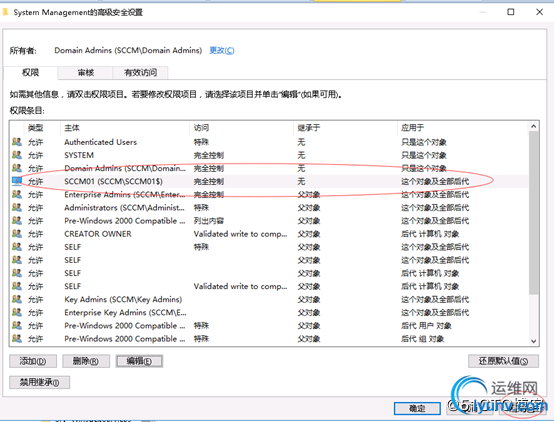
Task: Click the list scrollbar down arrow
Action: (x=534, y=341)
